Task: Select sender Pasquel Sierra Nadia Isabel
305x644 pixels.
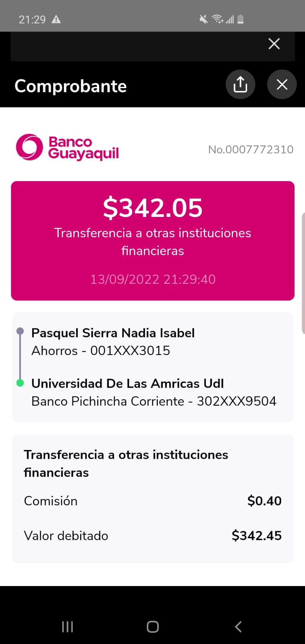Action: [x=113, y=333]
